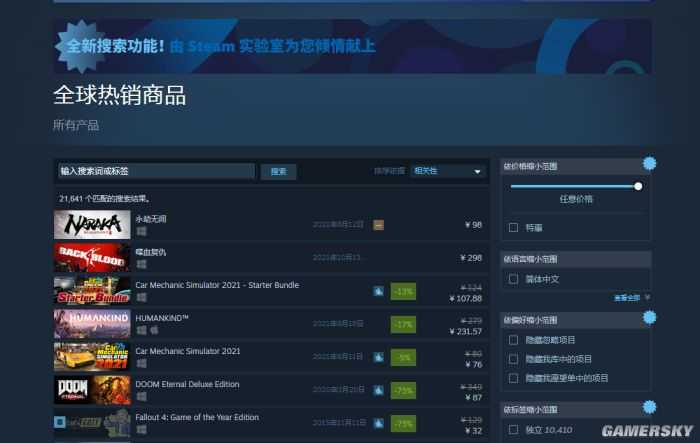Click the 任意价格 price label
The image size is (700, 443).
point(576,199)
